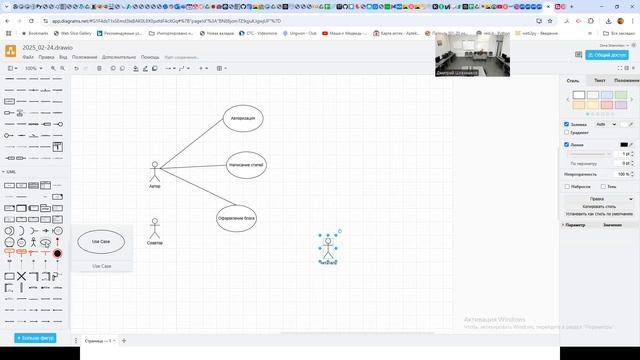The image size is (640, 360).
Task: Switch to the Текст tab
Action: pyautogui.click(x=599, y=80)
